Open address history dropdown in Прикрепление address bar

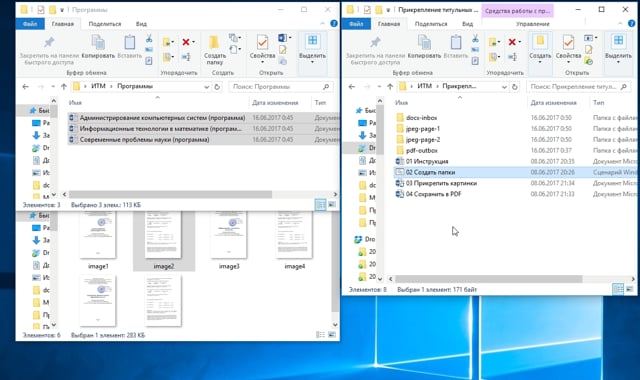pyautogui.click(x=504, y=87)
